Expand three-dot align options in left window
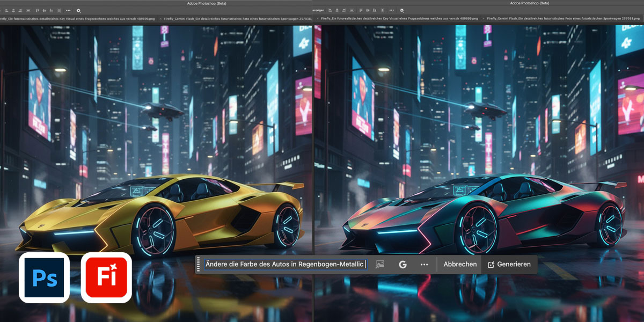This screenshot has height=322, width=644. [x=68, y=10]
